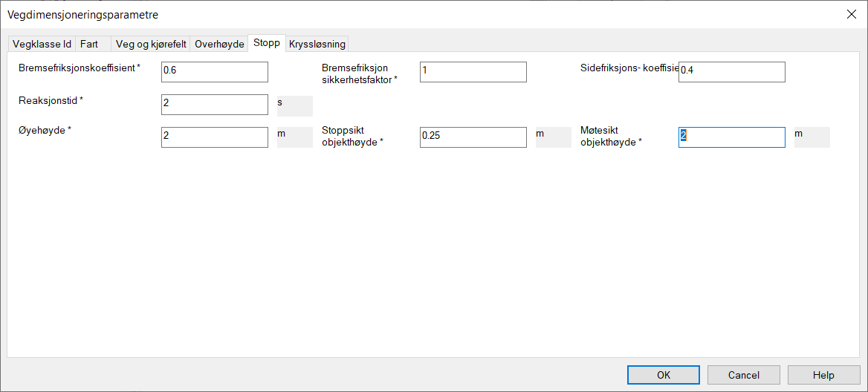Open Help for this dialog

coord(823,375)
